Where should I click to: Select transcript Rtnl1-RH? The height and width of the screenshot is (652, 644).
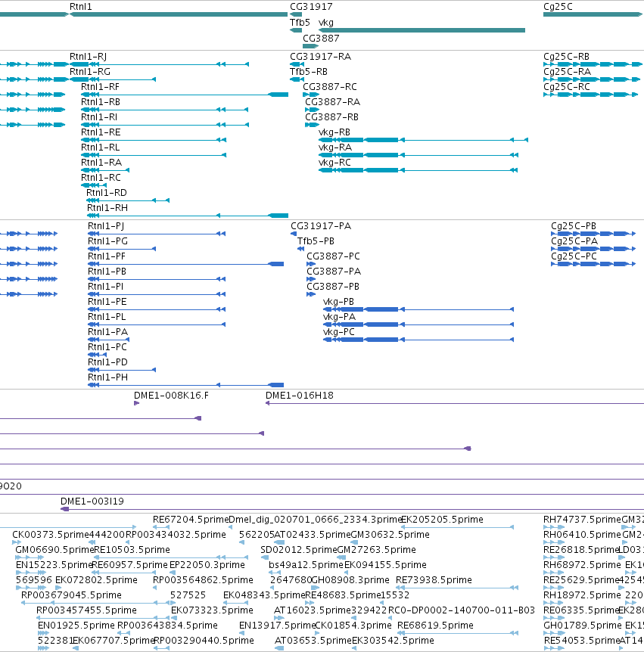(x=107, y=208)
